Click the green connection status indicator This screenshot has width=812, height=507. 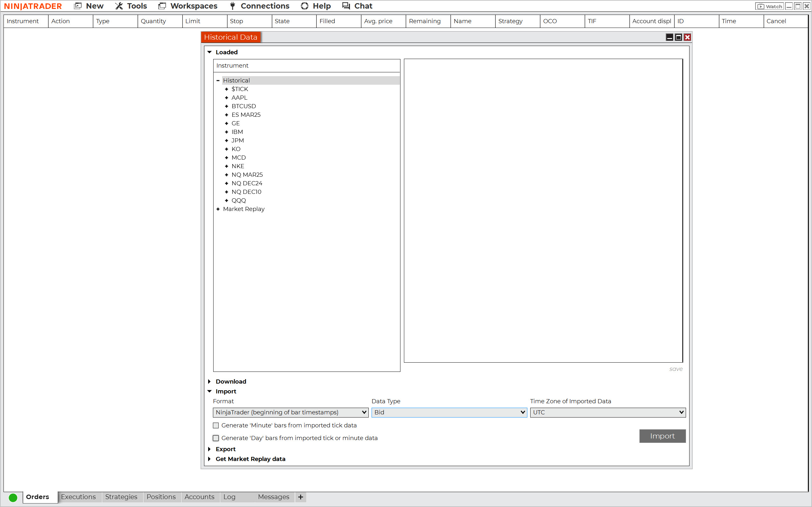pyautogui.click(x=13, y=497)
